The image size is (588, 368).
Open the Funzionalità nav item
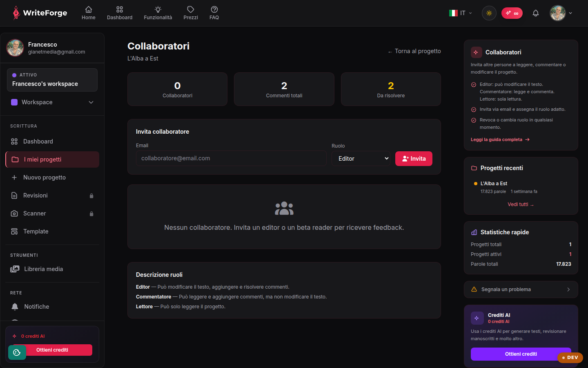click(158, 13)
